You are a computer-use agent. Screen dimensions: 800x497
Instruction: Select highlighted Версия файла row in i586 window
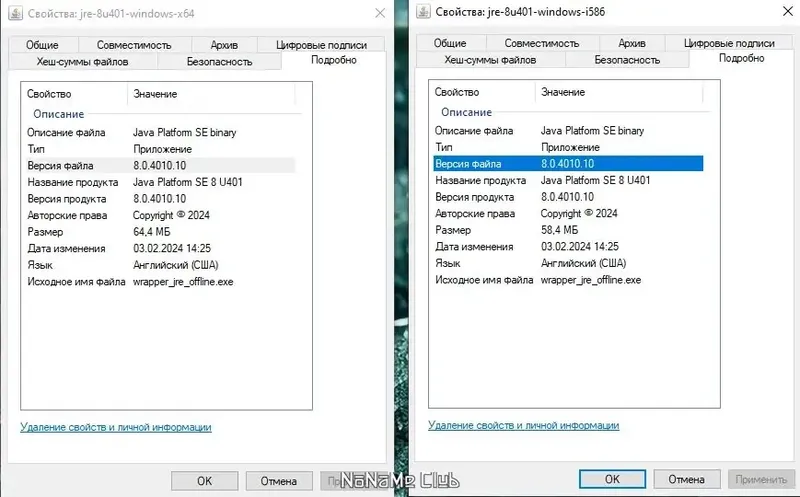point(568,164)
